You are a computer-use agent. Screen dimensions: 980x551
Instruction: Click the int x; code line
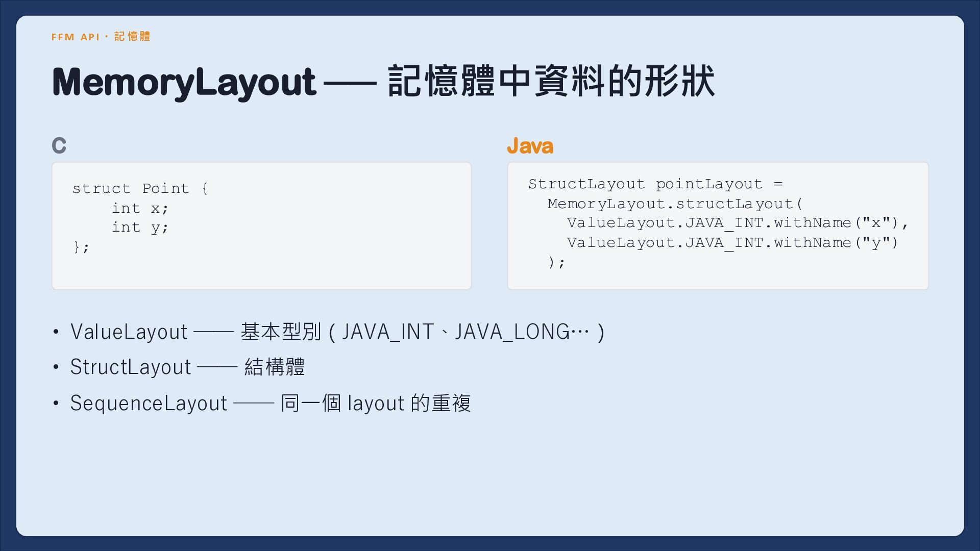tap(140, 208)
